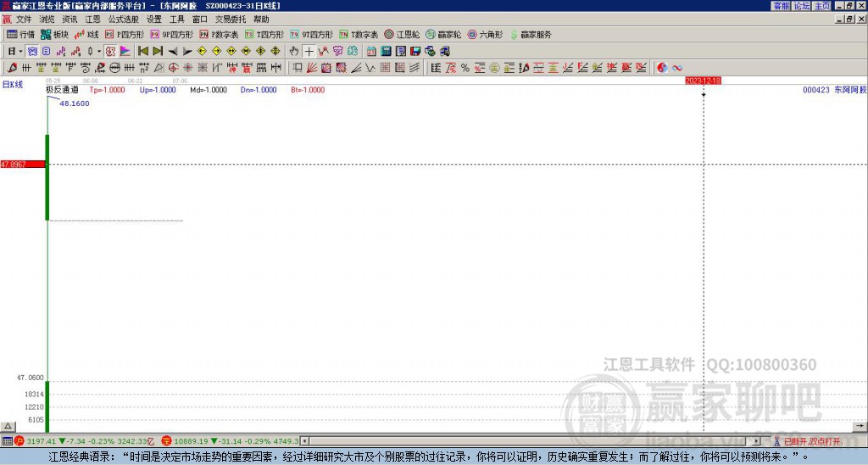
Task: Select the hand pan tool
Action: click(294, 51)
